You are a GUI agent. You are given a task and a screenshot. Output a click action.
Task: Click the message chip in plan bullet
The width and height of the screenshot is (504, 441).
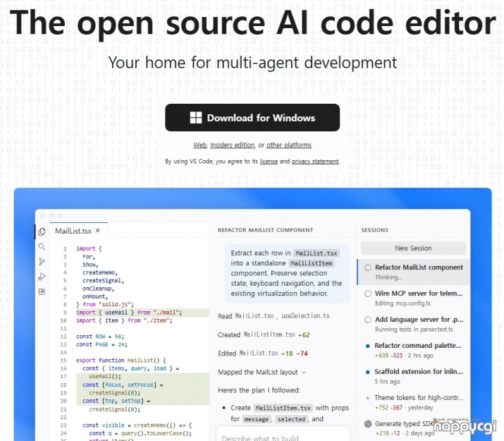click(x=256, y=419)
